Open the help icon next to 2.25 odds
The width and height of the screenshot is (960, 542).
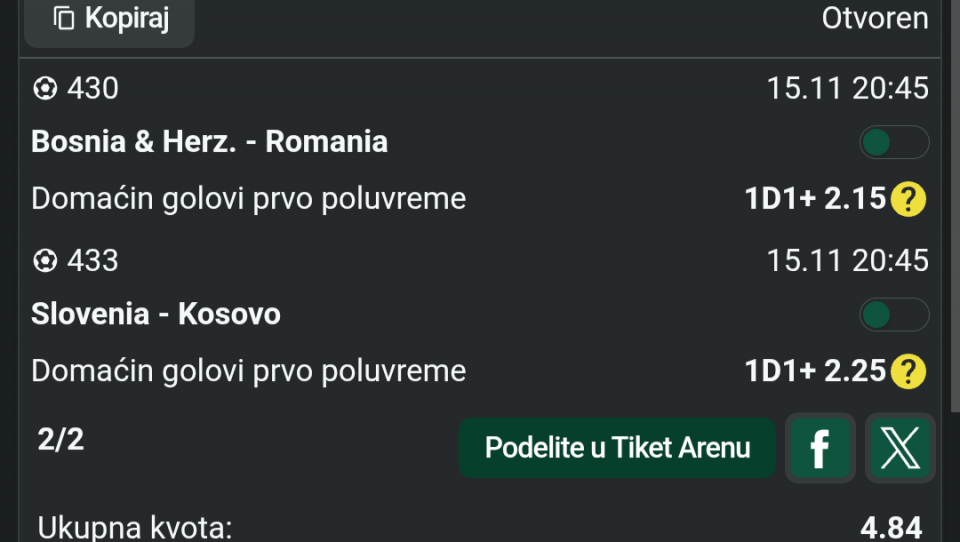908,372
